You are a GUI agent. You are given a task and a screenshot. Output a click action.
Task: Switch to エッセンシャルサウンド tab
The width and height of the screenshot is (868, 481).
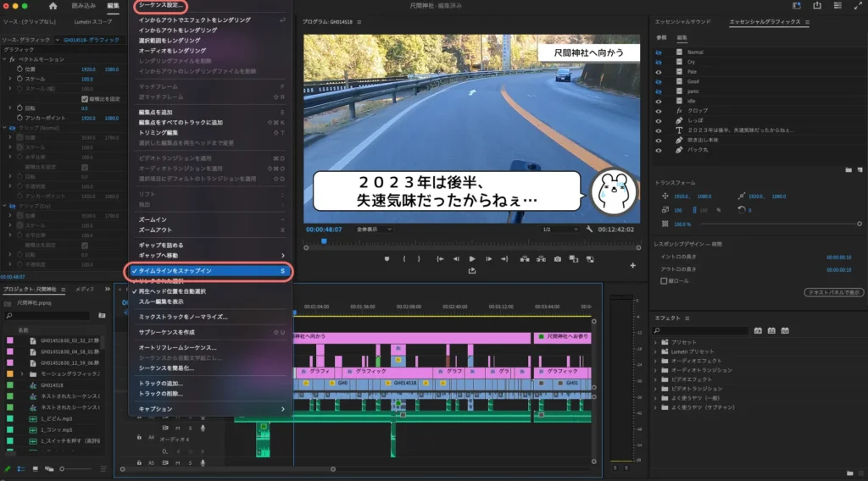tap(682, 21)
